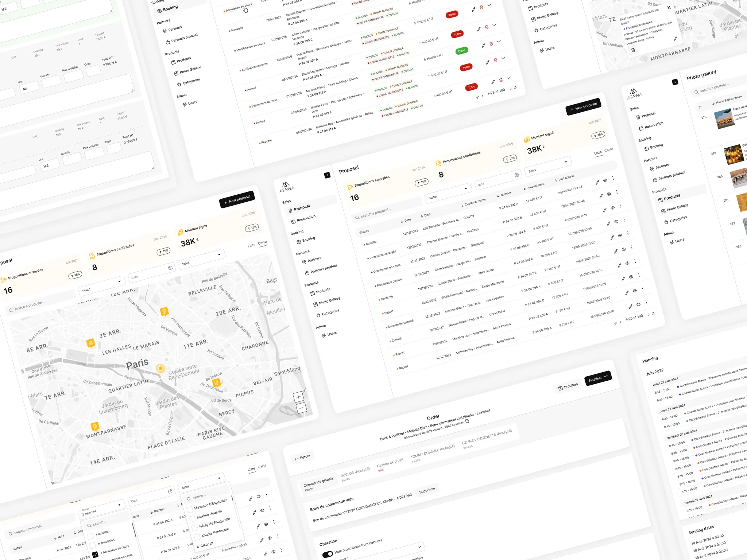Collapse the sidebar beside the Proposal table
This screenshot has width=747, height=560.
point(327,175)
